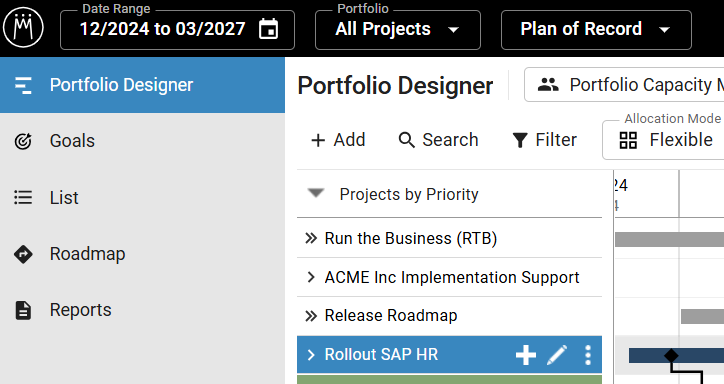Image resolution: width=724 pixels, height=384 pixels.
Task: Click the people icon in Portfolio Capacity
Action: click(x=548, y=85)
